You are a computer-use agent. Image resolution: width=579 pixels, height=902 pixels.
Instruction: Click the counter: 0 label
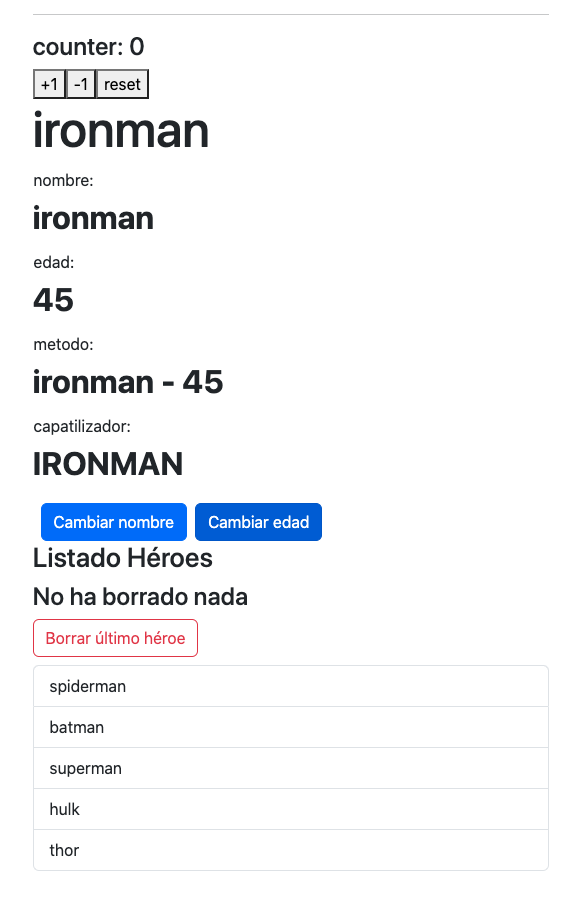click(89, 47)
